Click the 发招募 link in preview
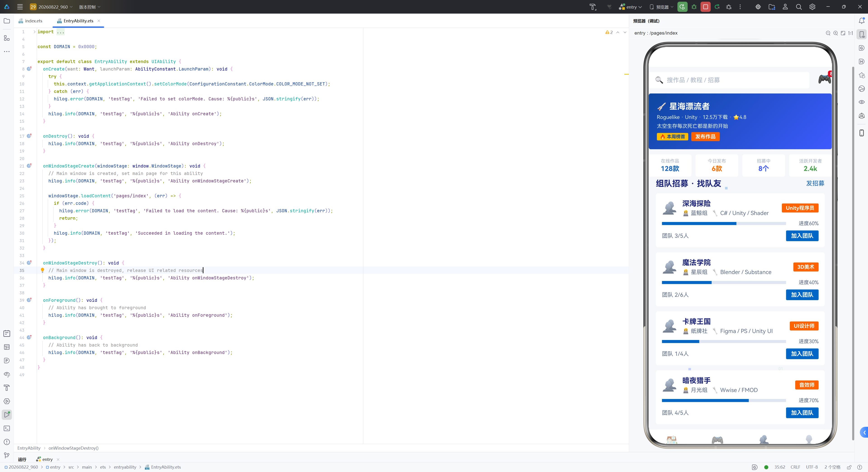 tap(815, 183)
